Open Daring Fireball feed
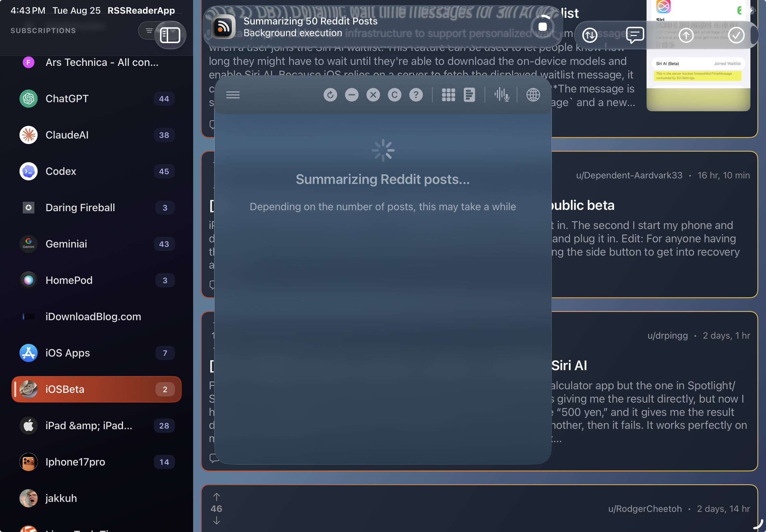 [97, 208]
